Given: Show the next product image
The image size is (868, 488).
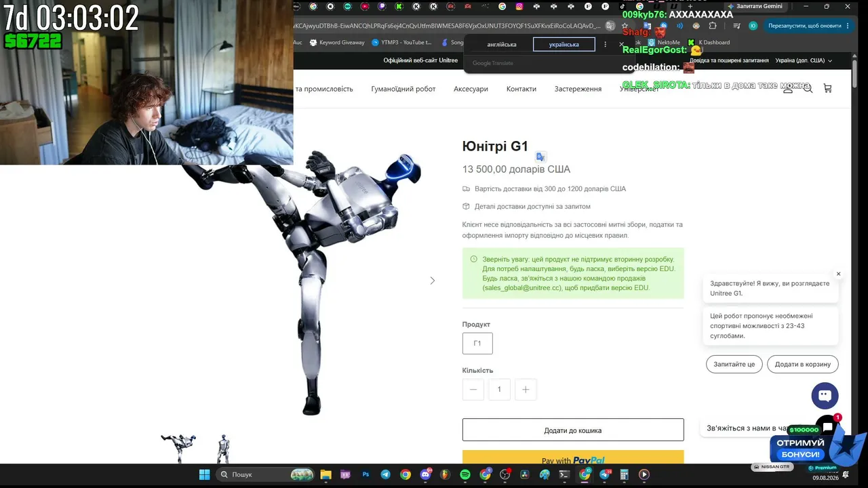Looking at the screenshot, I should pyautogui.click(x=433, y=281).
